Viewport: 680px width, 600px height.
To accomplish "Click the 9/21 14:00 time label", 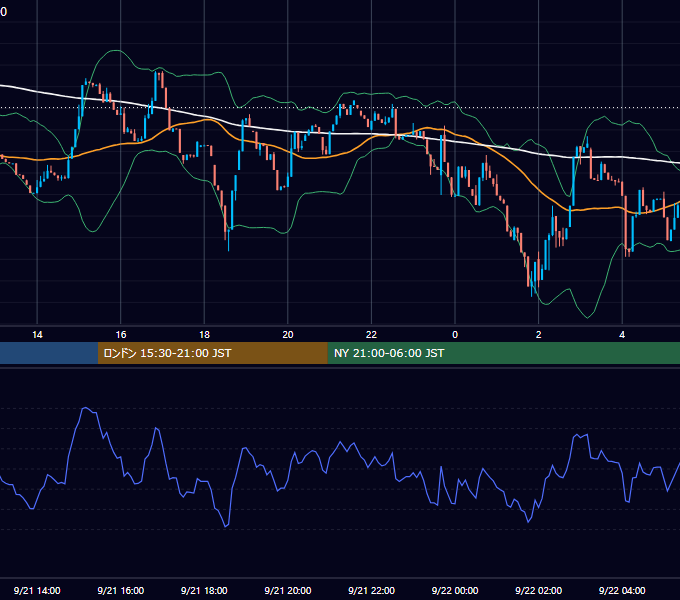I will point(37,590).
